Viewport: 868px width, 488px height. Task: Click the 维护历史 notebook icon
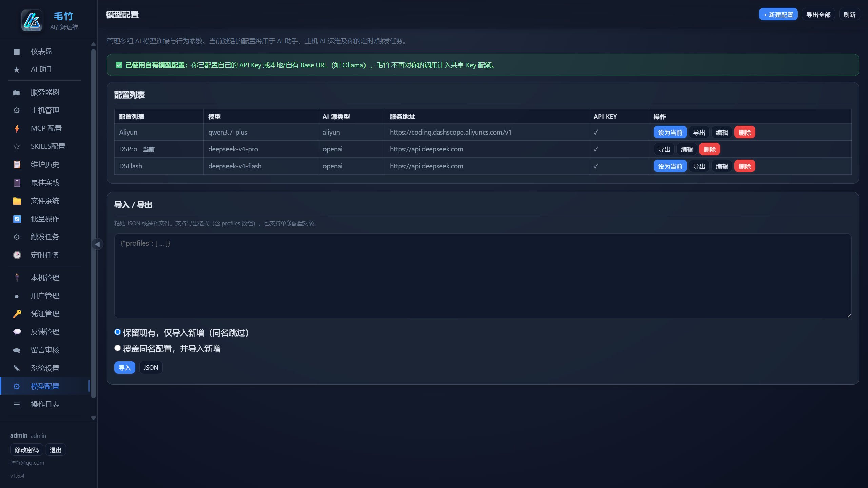pyautogui.click(x=17, y=164)
